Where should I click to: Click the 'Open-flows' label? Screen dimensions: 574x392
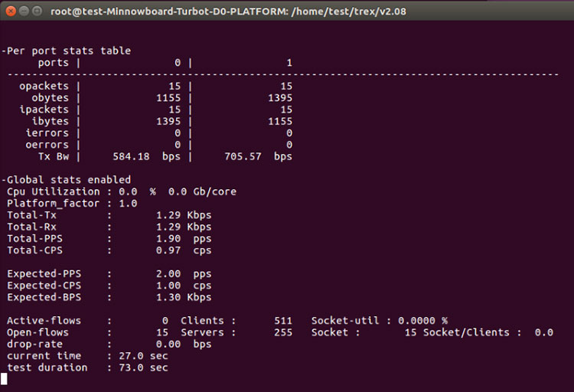pos(38,332)
